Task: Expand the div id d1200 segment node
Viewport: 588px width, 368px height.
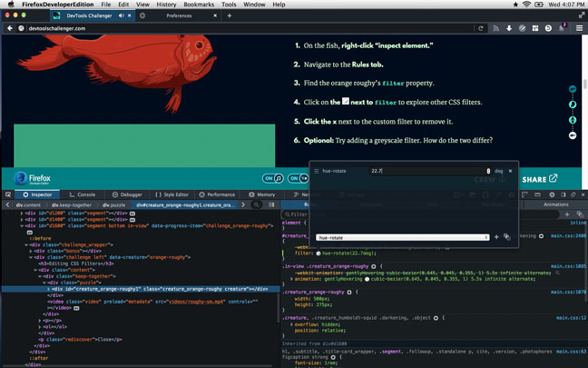Action: pos(22,214)
